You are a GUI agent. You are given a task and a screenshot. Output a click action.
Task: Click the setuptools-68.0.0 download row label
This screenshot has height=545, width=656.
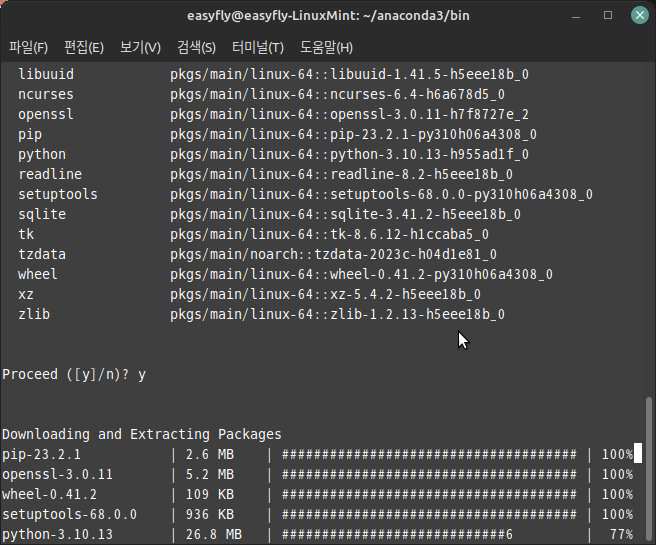pos(69,515)
